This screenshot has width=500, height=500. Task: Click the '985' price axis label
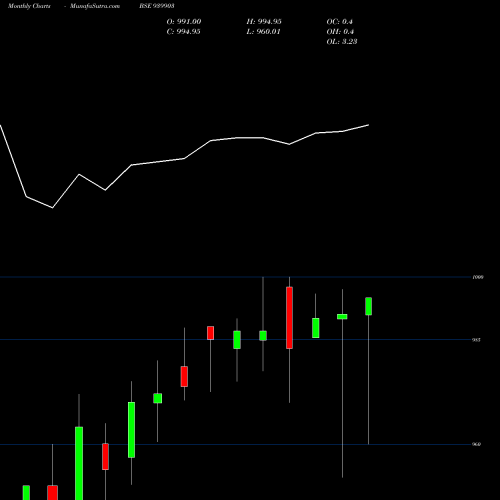(x=476, y=340)
